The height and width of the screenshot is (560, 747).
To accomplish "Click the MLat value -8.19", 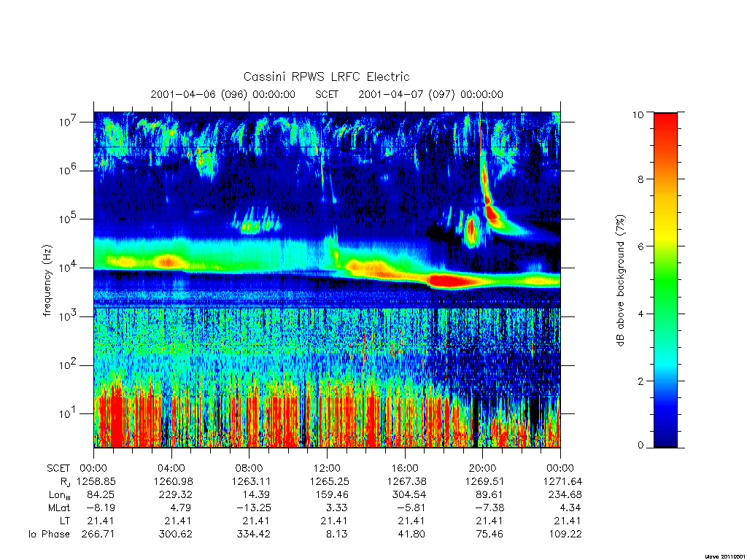I will pos(101,508).
